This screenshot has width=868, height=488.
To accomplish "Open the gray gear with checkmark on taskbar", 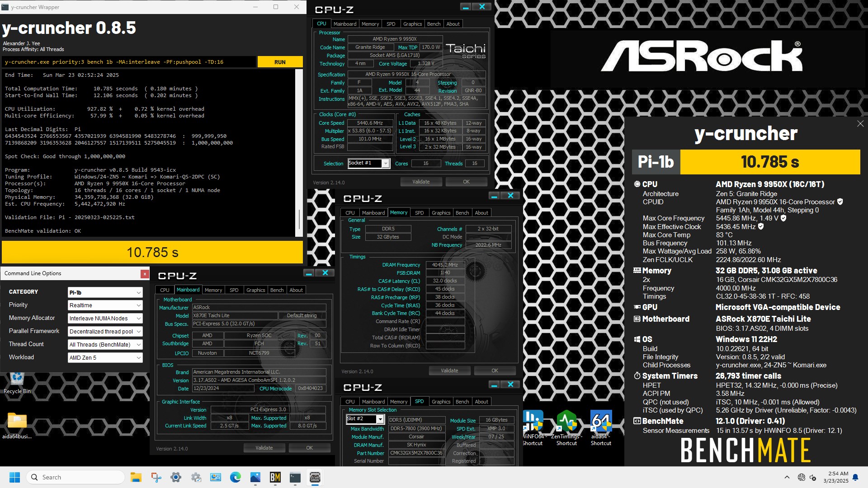I will coord(196,477).
